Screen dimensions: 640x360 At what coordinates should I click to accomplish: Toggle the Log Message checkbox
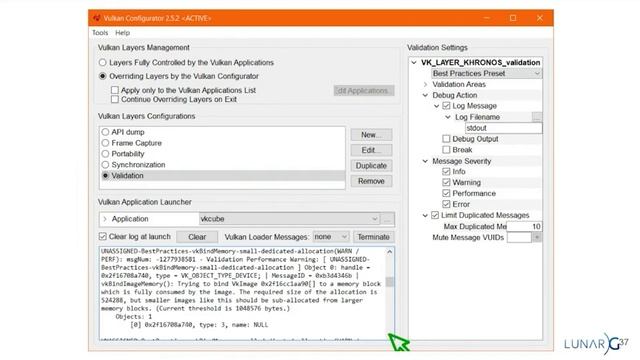coord(446,106)
